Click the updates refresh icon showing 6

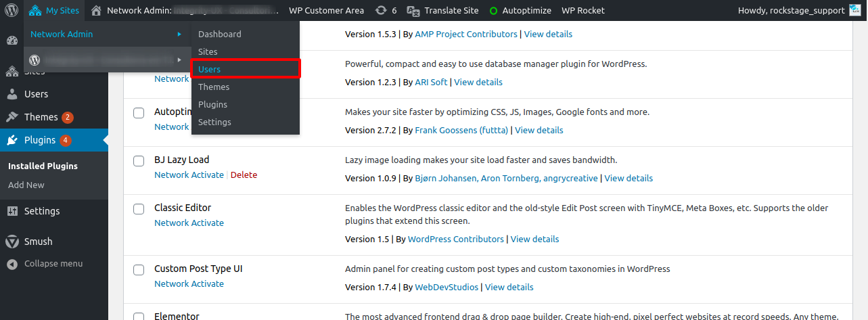(x=382, y=10)
